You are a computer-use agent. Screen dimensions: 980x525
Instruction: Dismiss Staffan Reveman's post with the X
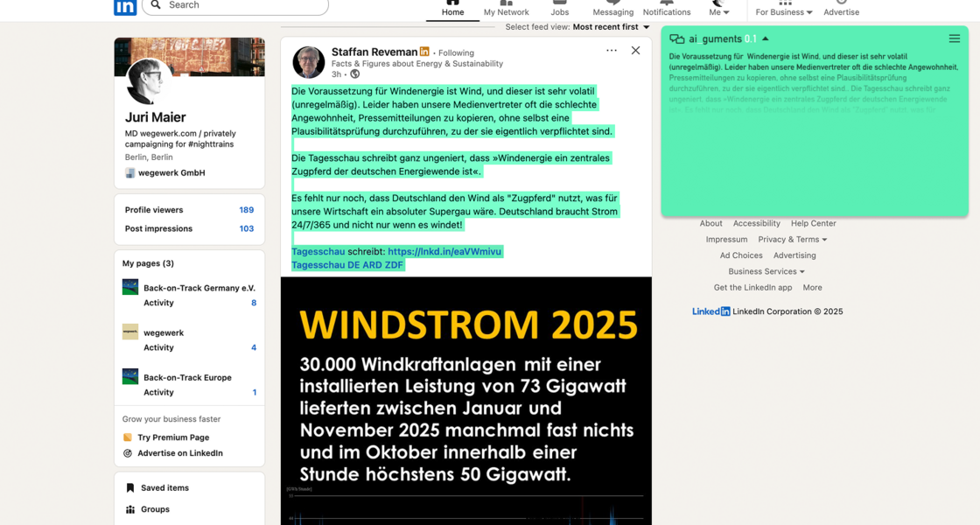pos(635,51)
